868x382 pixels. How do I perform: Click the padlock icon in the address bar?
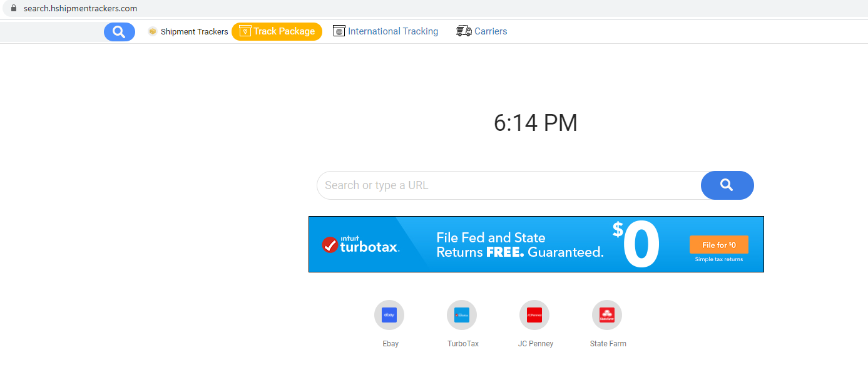pyautogui.click(x=13, y=8)
